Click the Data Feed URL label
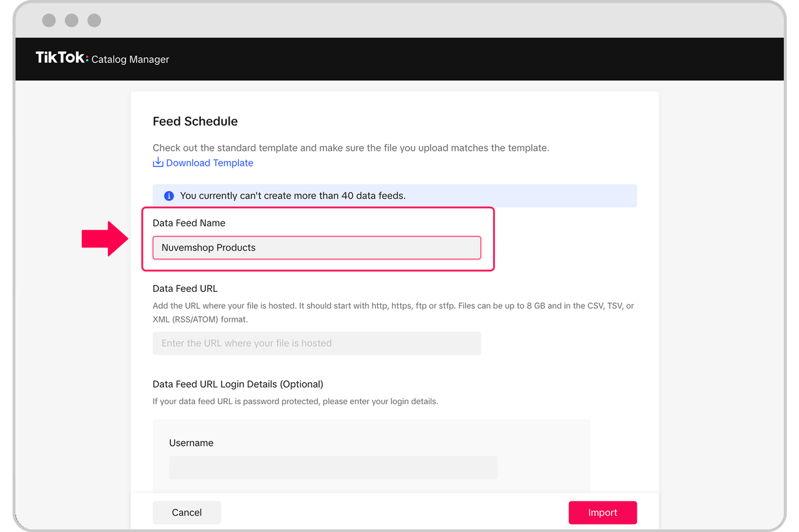This screenshot has width=799, height=532. tap(185, 289)
